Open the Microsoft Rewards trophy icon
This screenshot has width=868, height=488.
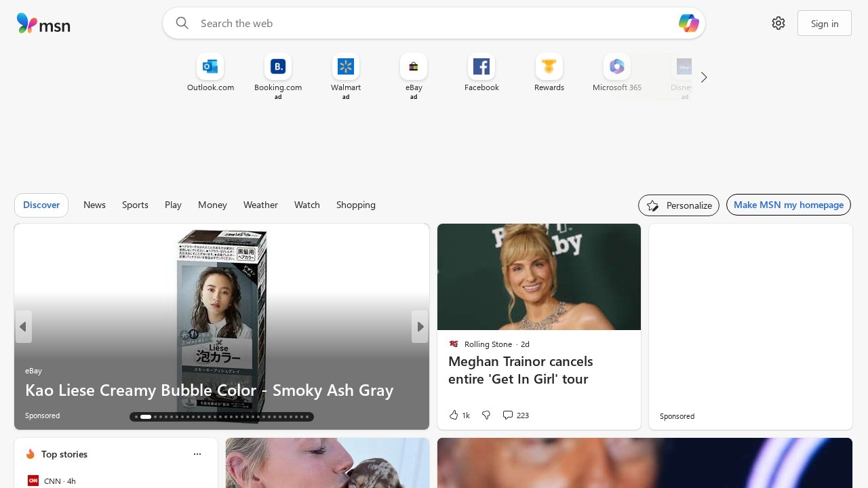[x=549, y=66]
